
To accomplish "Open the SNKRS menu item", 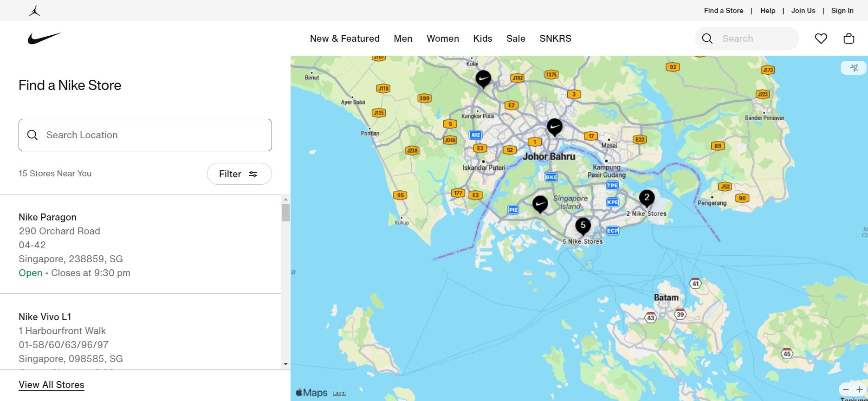I will (x=556, y=39).
